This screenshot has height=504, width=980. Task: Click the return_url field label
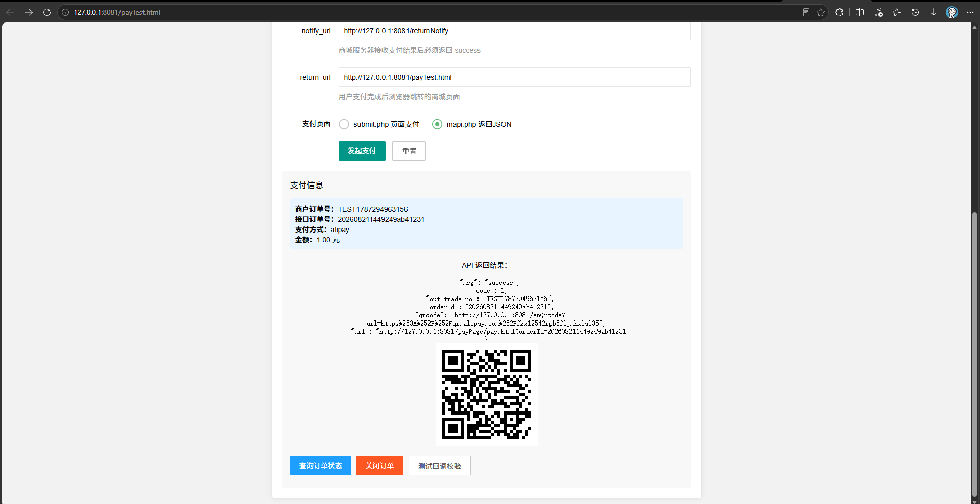(316, 77)
